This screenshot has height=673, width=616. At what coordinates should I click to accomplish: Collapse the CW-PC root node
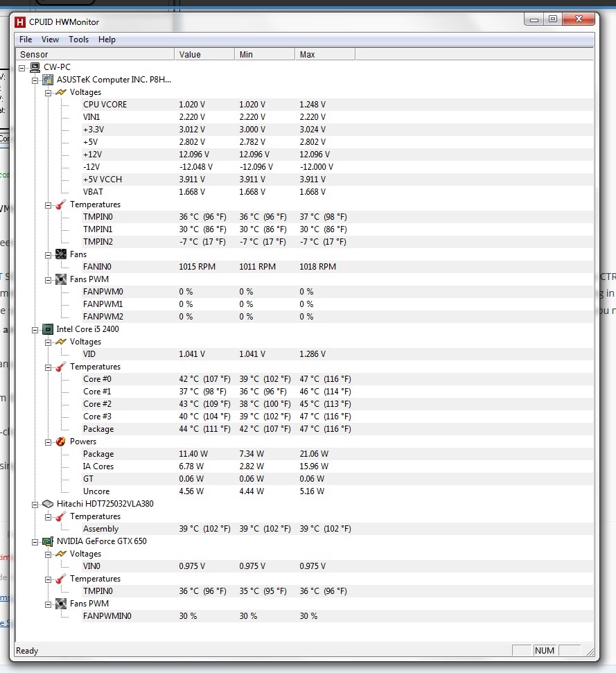[x=22, y=68]
